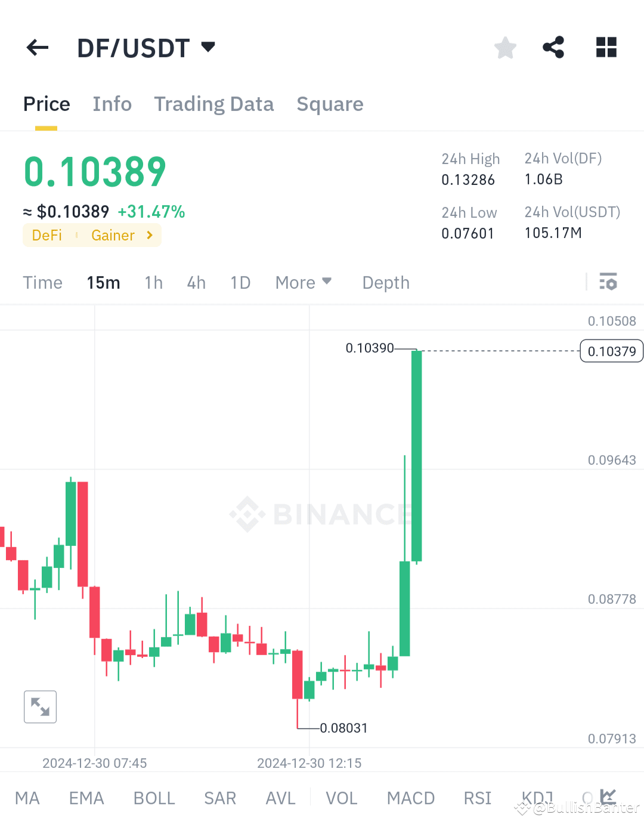Tap the DeFi category tag

(x=47, y=235)
